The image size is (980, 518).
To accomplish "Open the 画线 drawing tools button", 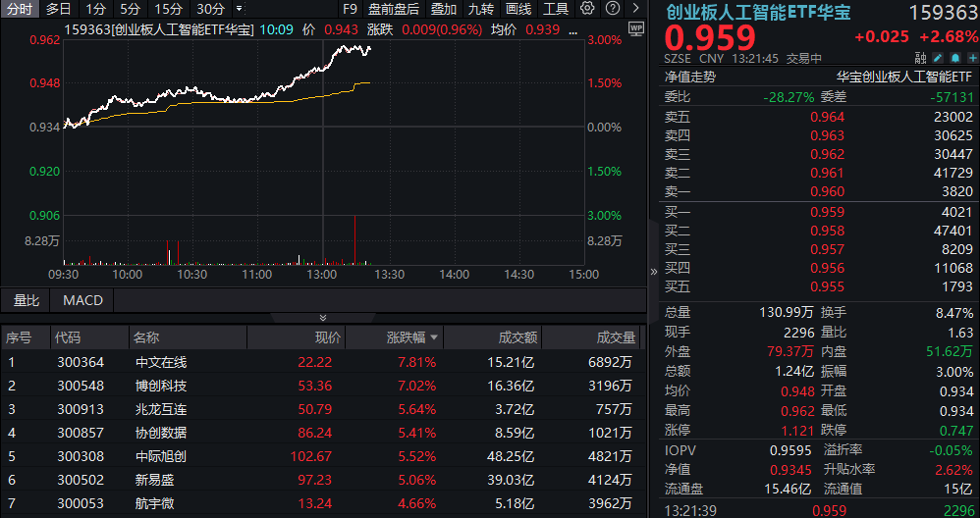I will click(518, 9).
